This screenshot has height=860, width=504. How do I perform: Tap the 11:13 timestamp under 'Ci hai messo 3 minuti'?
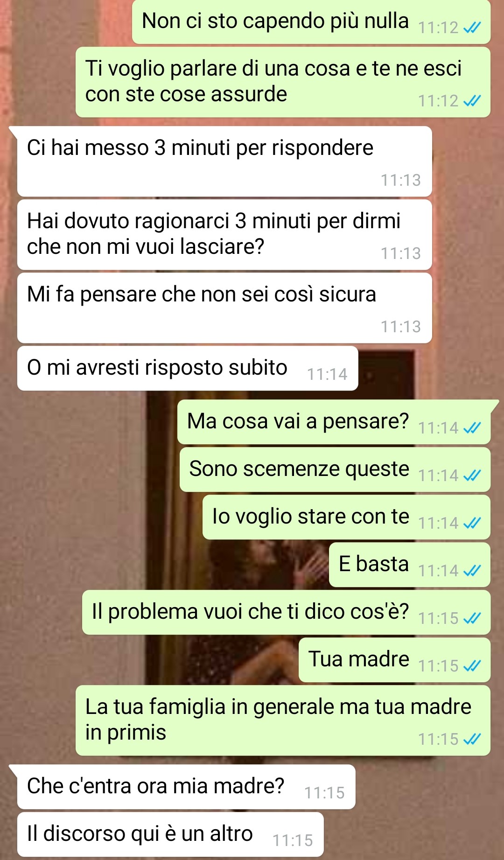[x=401, y=180]
